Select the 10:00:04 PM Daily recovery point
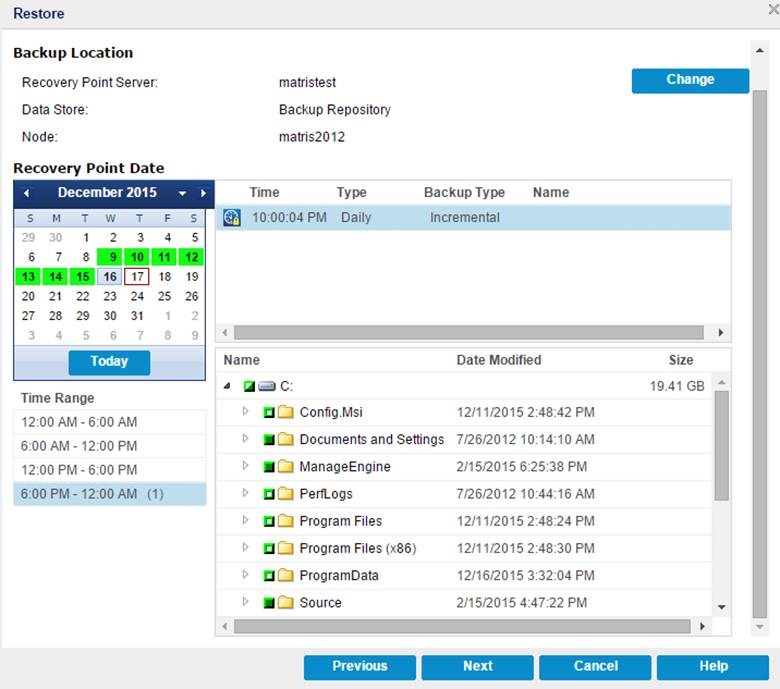The image size is (780, 689). point(474,217)
